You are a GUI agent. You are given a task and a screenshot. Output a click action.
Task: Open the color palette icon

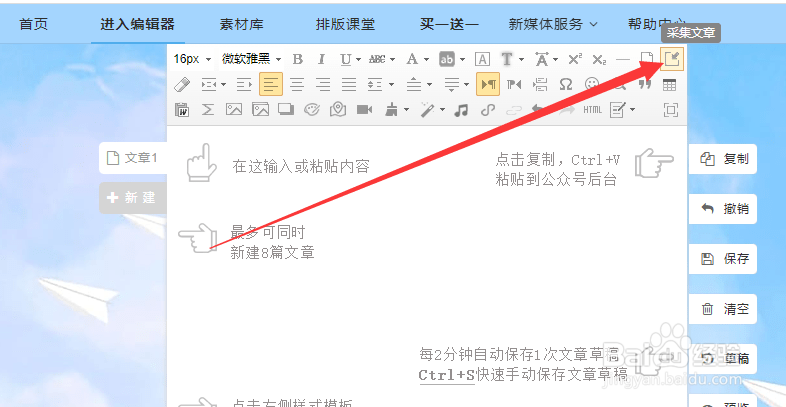[312, 109]
